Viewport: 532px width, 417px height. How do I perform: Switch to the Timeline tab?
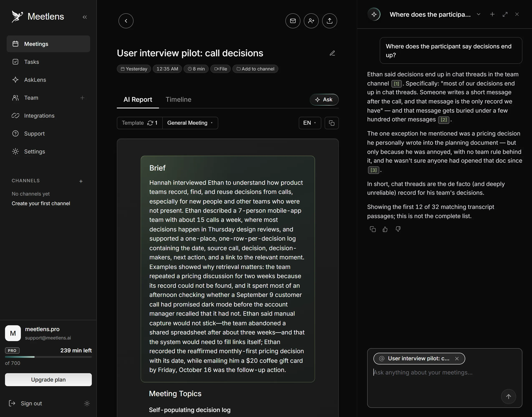pos(178,100)
